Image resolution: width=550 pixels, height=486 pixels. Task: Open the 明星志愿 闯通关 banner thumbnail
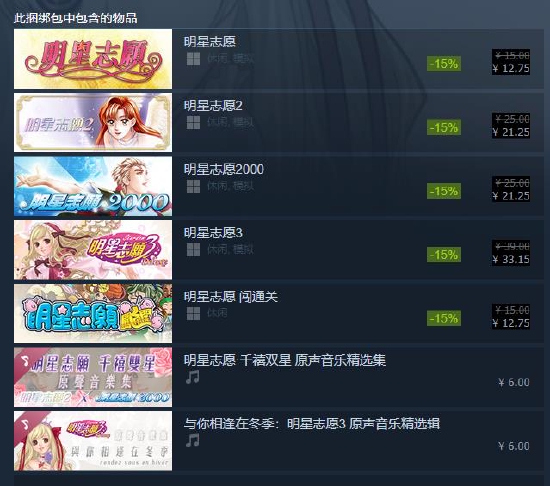coord(93,313)
